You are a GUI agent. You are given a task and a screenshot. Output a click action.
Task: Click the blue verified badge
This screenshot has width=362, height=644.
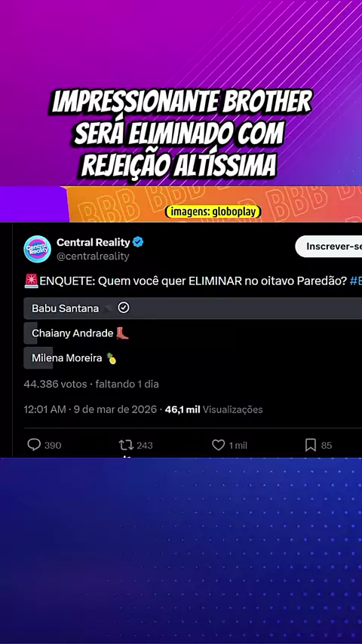coord(138,242)
